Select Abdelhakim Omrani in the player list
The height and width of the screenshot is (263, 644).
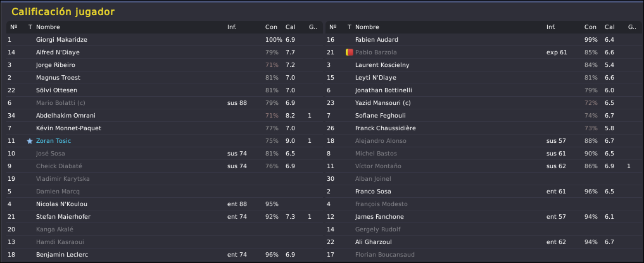65,116
